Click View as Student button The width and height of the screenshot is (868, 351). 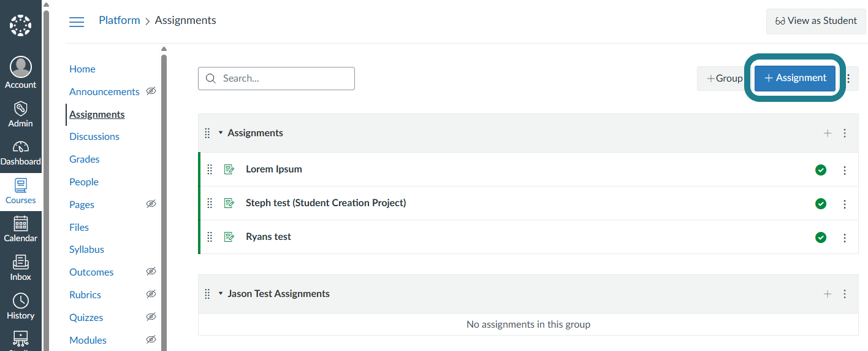click(816, 21)
